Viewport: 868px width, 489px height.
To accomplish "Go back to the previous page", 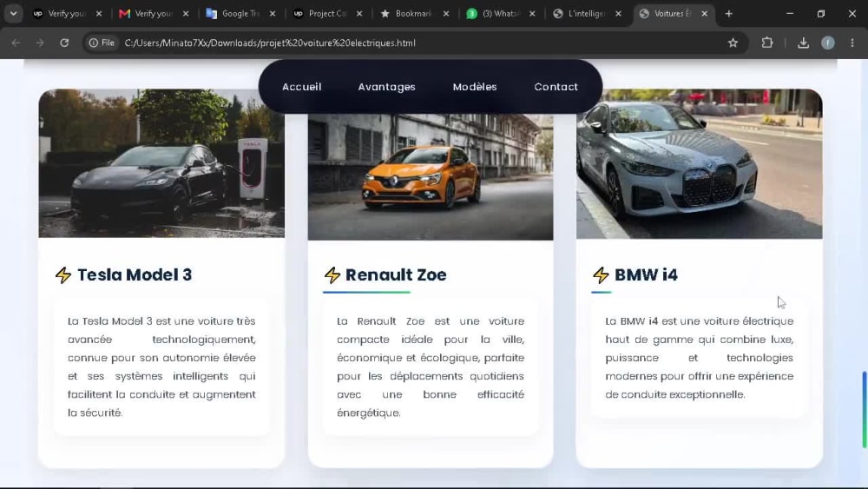I will [16, 43].
